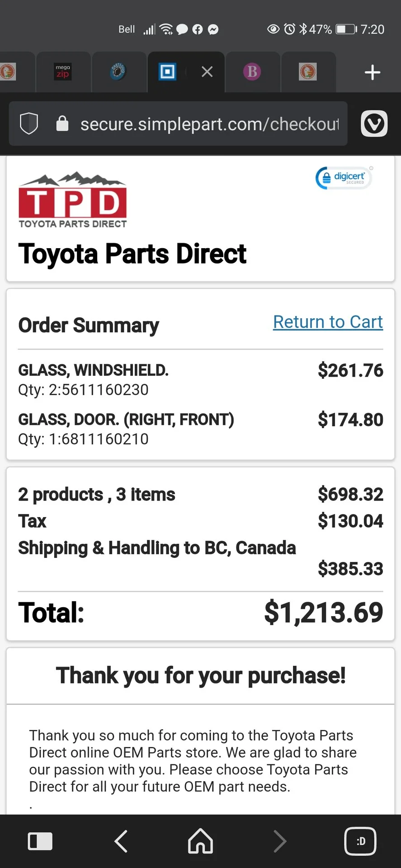Tap the GLASS, DOOR (RIGHT, FRONT) item
Screen dimensions: 401x868
[x=126, y=420]
